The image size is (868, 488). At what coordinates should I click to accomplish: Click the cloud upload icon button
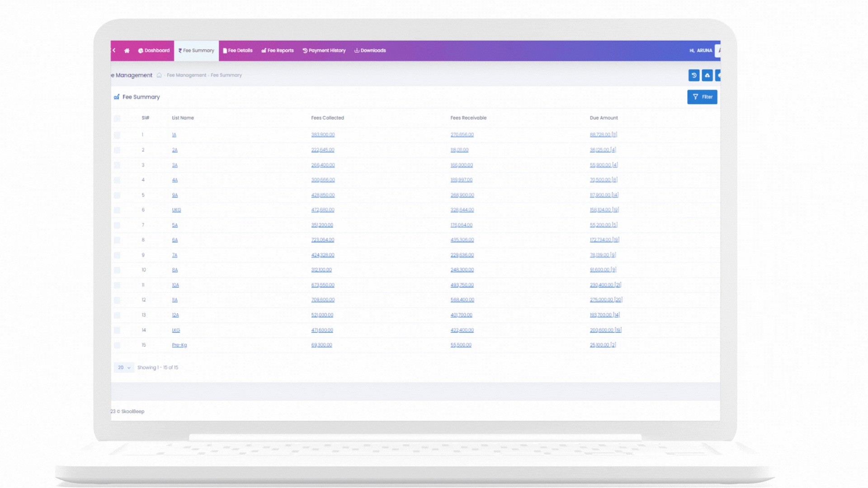point(707,75)
